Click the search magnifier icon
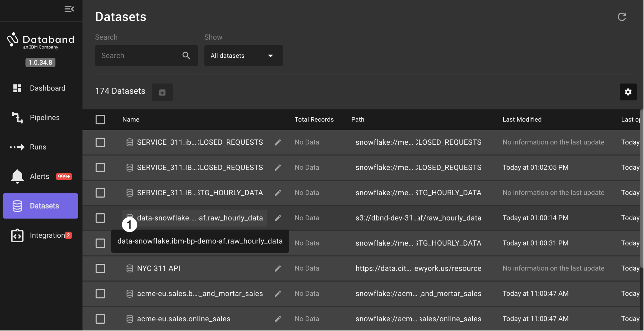 pyautogui.click(x=186, y=56)
